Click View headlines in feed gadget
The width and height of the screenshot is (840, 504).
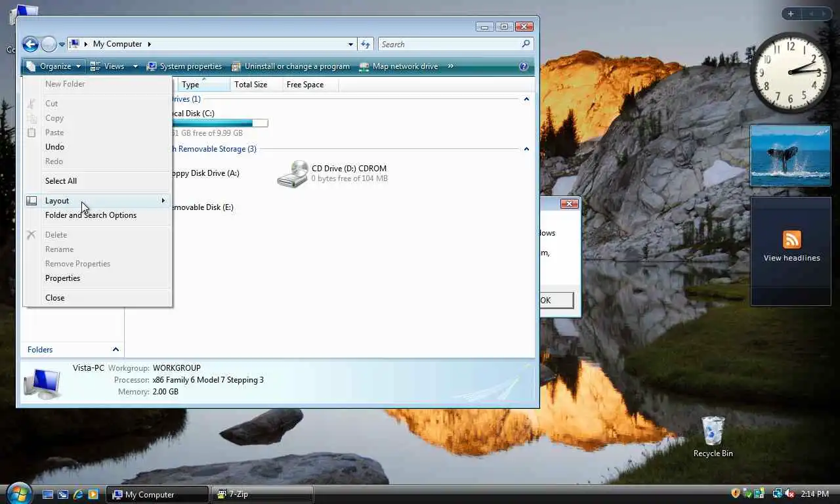(791, 258)
